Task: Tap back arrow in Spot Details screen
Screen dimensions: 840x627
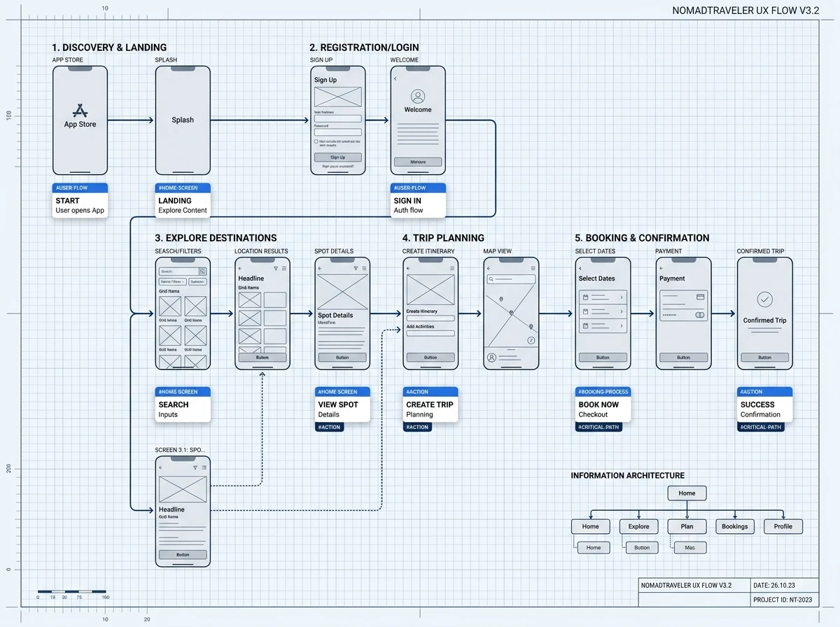Action: pos(320,268)
